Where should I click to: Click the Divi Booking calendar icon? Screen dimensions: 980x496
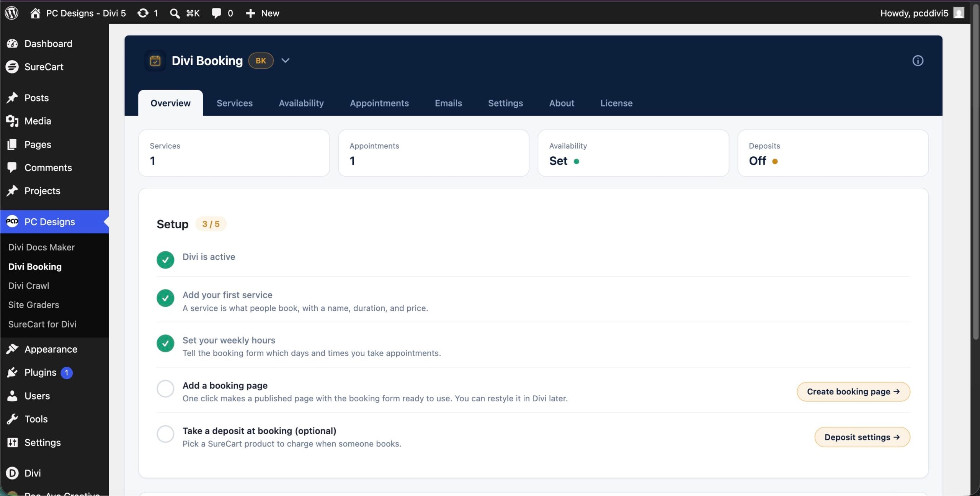pyautogui.click(x=155, y=61)
